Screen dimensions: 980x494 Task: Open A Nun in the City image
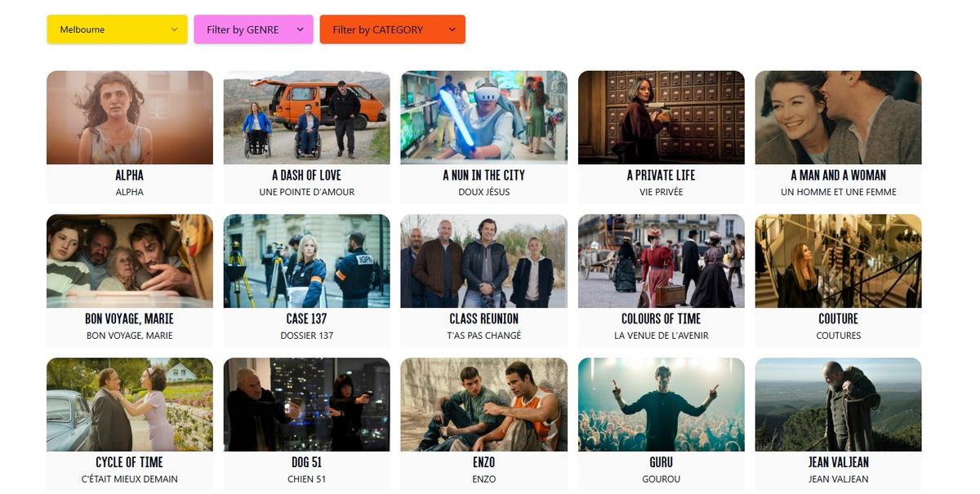(x=484, y=118)
